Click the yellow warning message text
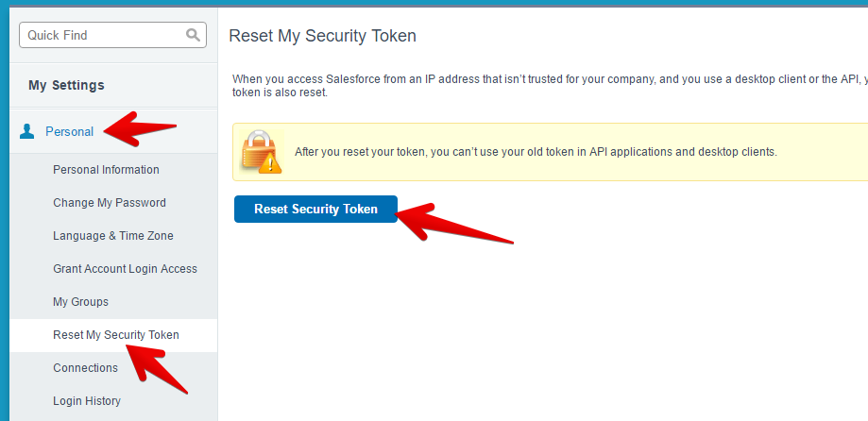 536,151
